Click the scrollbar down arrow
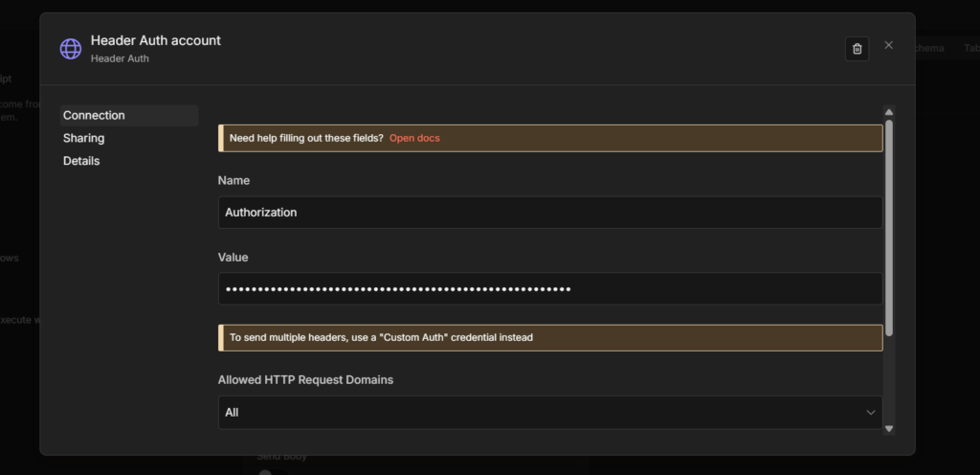 889,428
